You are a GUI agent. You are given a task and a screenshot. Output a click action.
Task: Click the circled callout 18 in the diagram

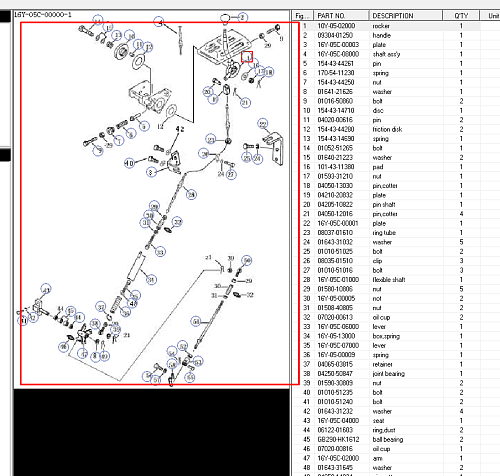coord(269,72)
